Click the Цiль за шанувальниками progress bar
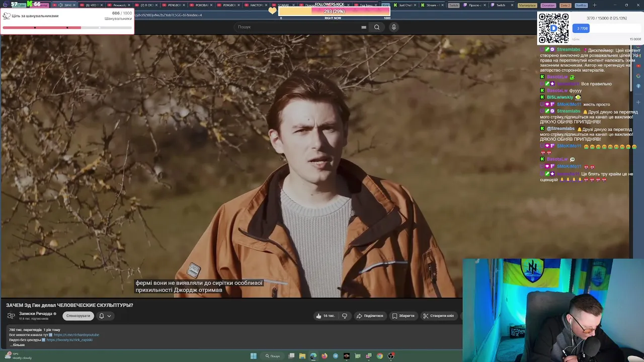 67,27
